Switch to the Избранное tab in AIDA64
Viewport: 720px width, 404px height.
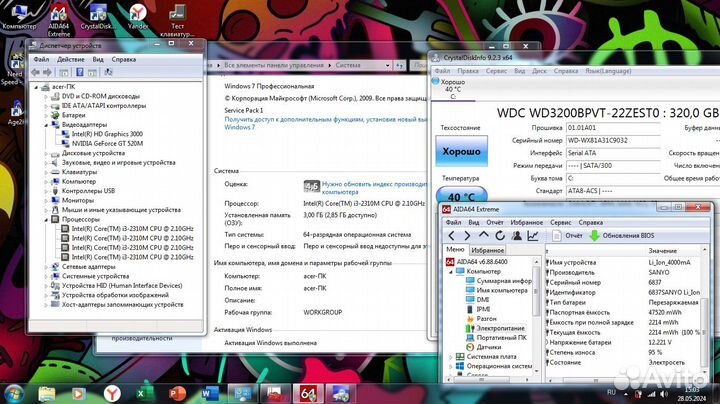(487, 250)
